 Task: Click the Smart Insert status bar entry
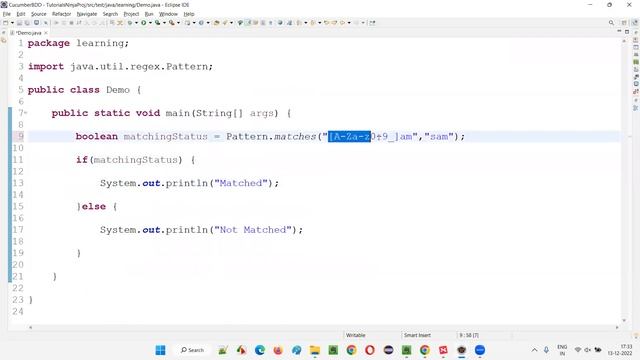click(x=417, y=335)
